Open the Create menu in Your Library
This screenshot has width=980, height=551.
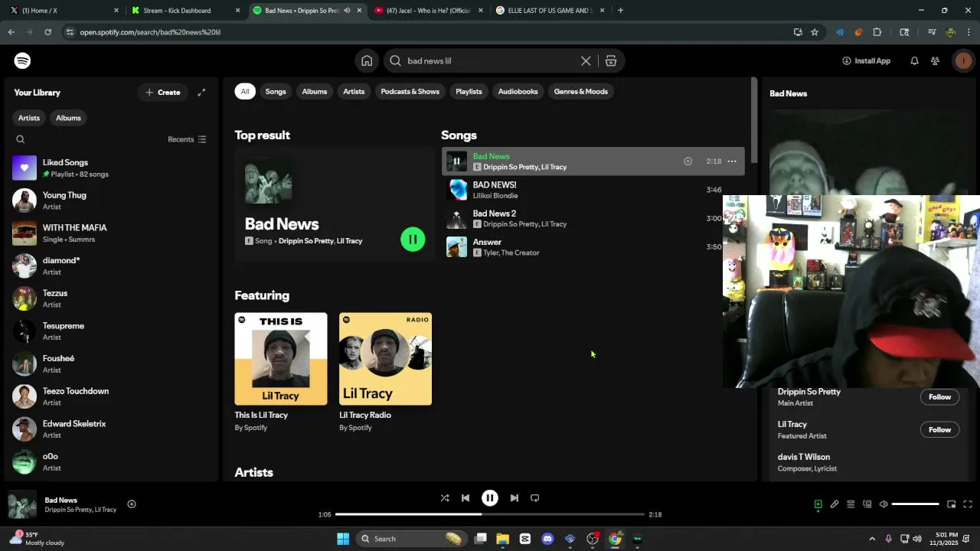click(163, 93)
